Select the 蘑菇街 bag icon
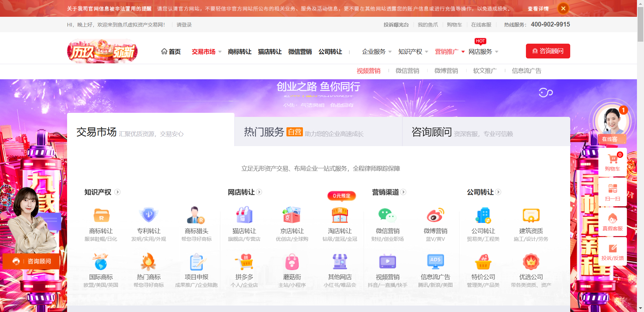644x312 pixels. click(x=292, y=262)
